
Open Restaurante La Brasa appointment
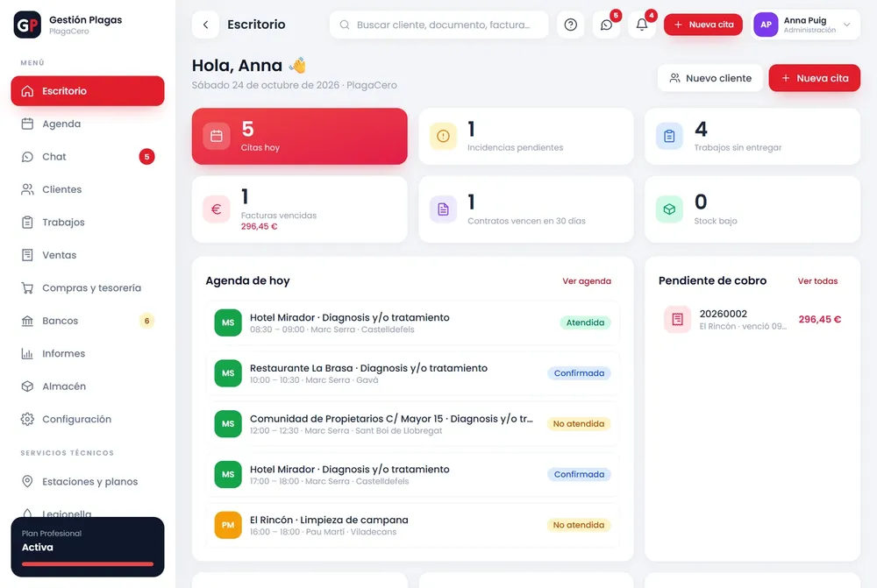413,373
